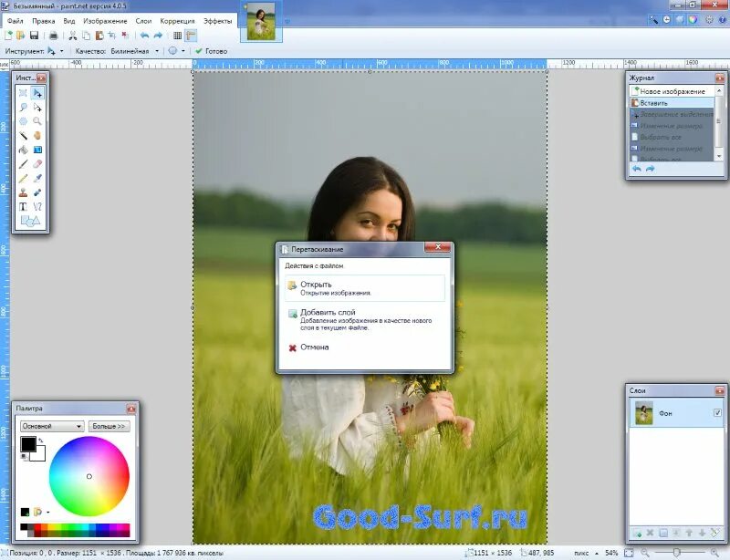The height and width of the screenshot is (560, 730).
Task: Select the Magic Wand tool
Action: pos(23,136)
